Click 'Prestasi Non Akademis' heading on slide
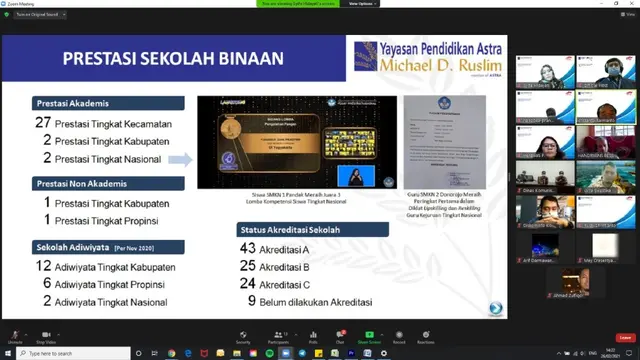Screen dimensions: 640x360 pos(108,184)
